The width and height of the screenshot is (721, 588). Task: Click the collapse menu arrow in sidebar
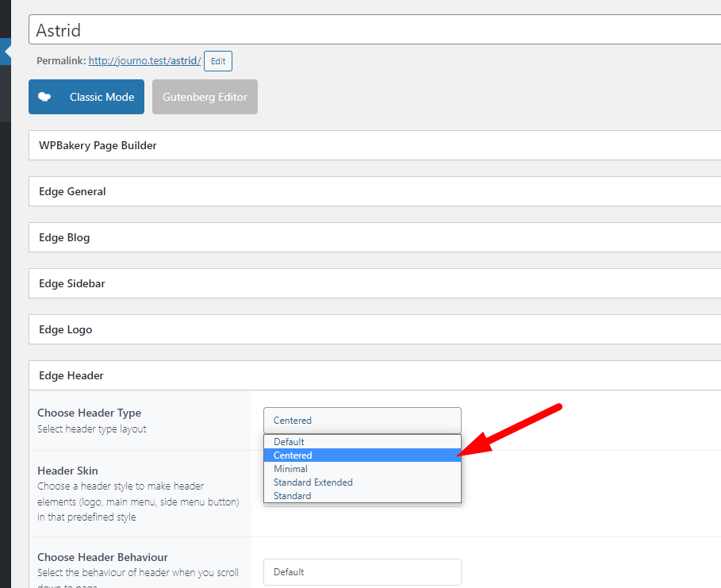click(6, 52)
